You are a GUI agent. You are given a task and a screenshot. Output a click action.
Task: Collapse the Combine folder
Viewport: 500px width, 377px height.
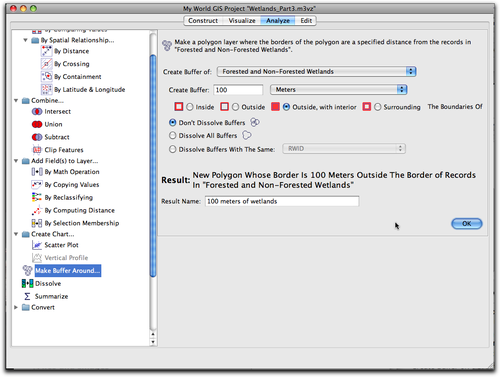pyautogui.click(x=16, y=100)
